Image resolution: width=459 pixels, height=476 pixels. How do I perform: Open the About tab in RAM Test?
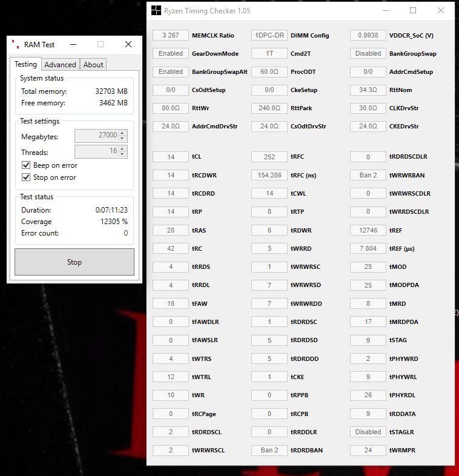[93, 65]
